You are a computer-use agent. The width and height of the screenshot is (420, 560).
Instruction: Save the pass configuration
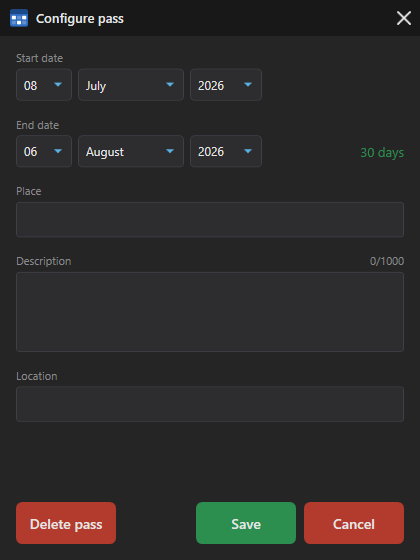coord(246,523)
